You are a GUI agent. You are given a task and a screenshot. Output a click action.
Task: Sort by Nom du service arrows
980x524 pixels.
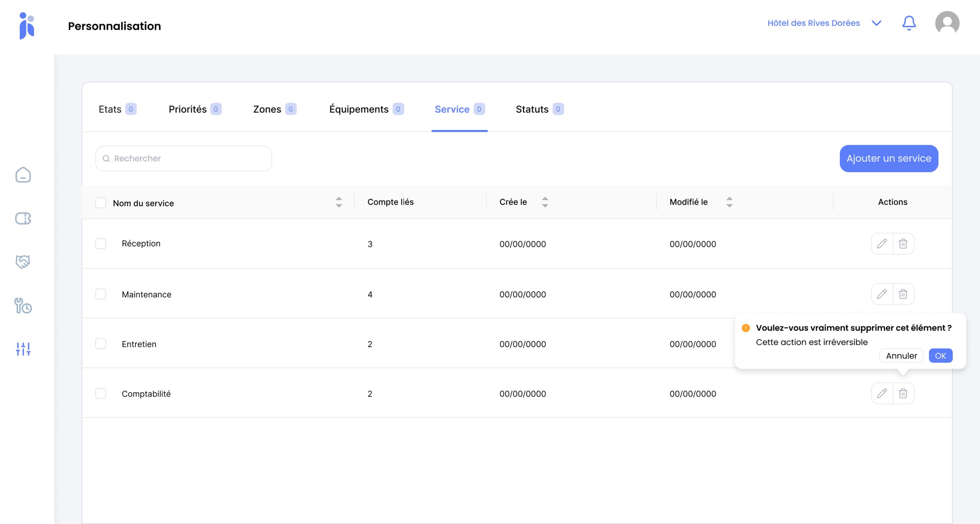339,202
